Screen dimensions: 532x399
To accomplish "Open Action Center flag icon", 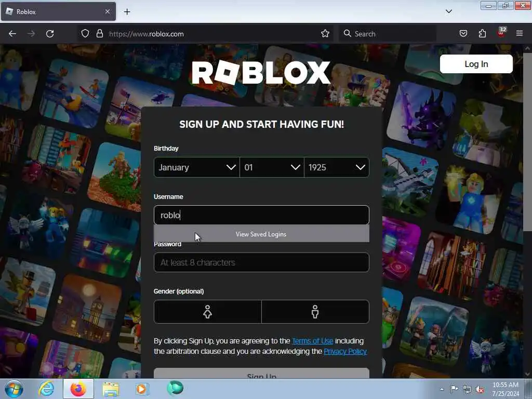I will pyautogui.click(x=454, y=389).
